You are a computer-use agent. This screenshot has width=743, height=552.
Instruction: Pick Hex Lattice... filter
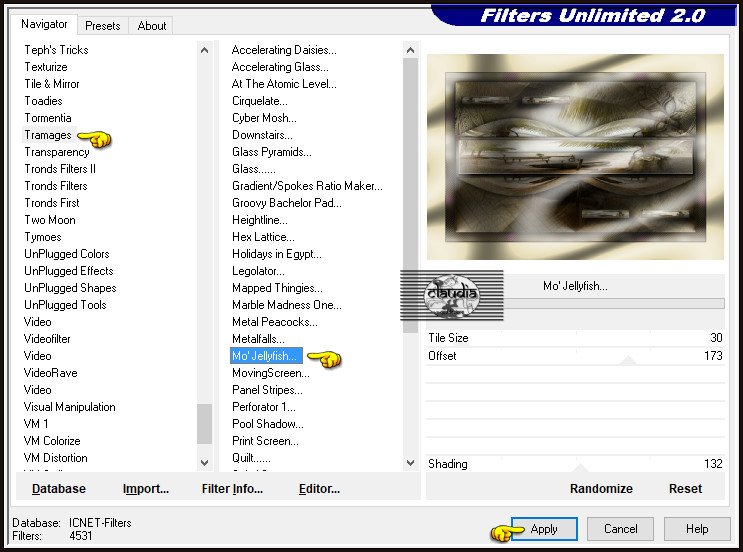tap(263, 237)
